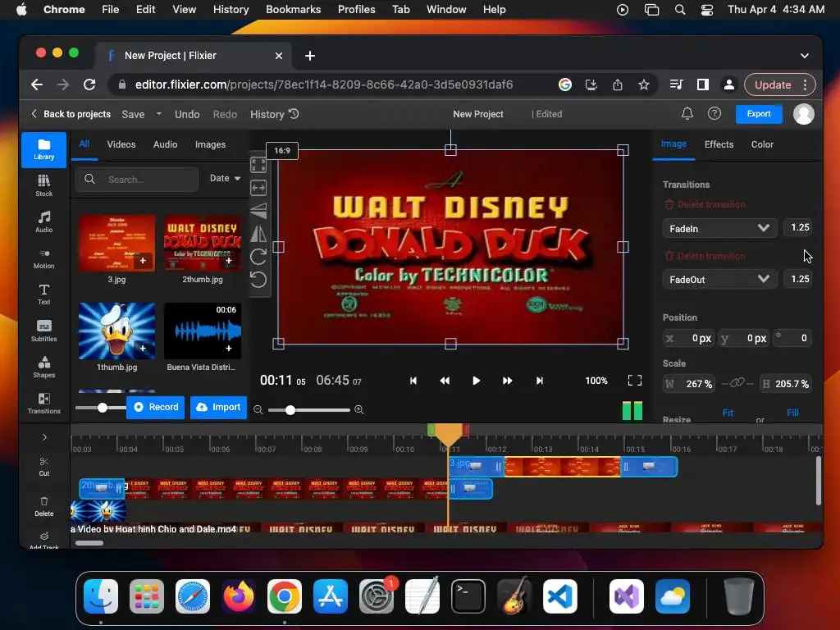Open preview zoom 100% selector
The width and height of the screenshot is (840, 630).
coord(596,381)
